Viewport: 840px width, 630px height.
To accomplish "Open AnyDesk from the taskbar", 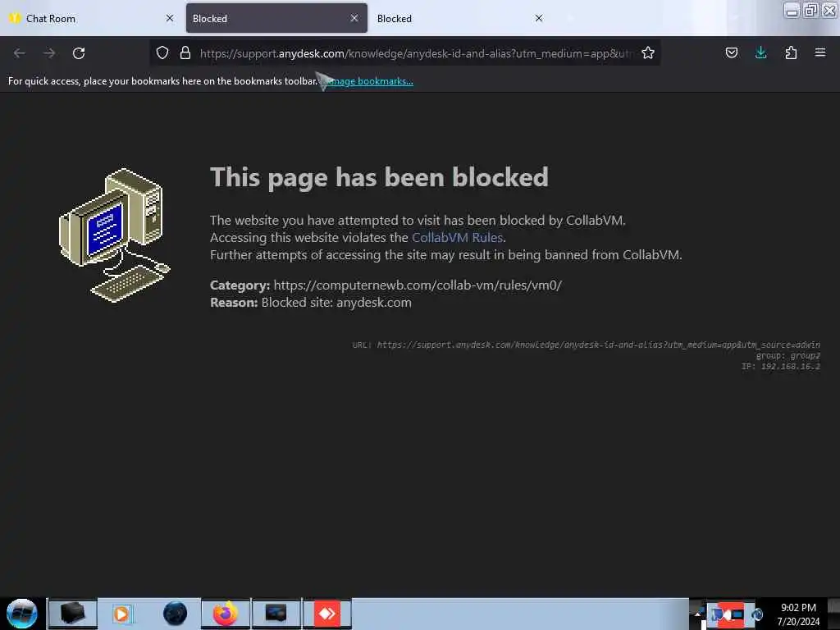I will click(327, 614).
